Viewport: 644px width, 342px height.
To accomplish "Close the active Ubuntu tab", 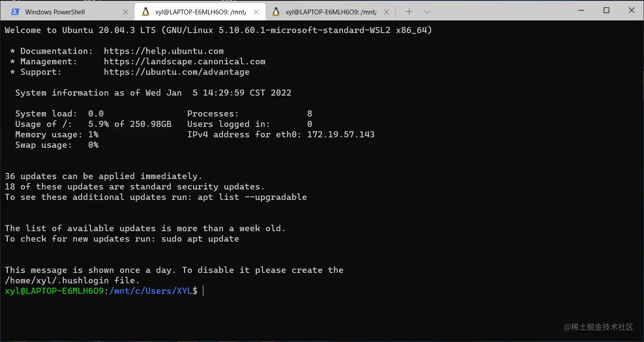I will 256,12.
